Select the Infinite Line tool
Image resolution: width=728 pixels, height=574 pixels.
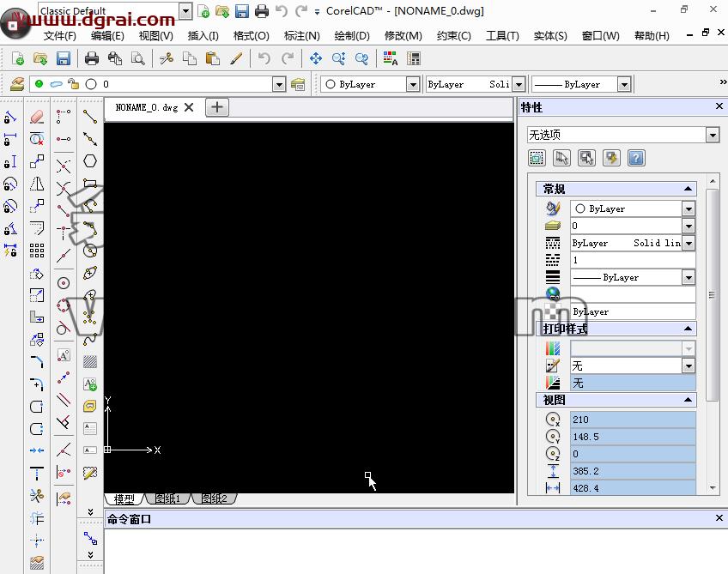(x=90, y=139)
